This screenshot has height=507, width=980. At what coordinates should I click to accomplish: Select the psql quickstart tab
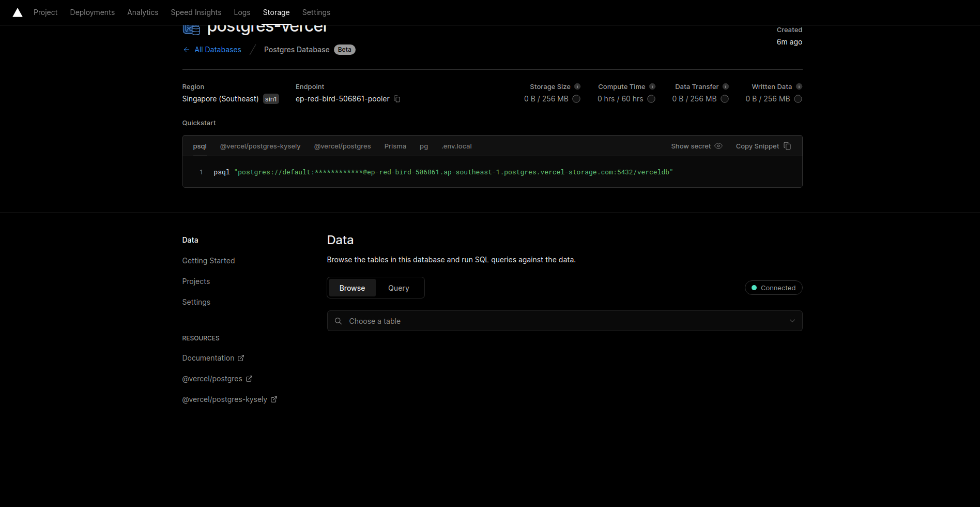[200, 146]
